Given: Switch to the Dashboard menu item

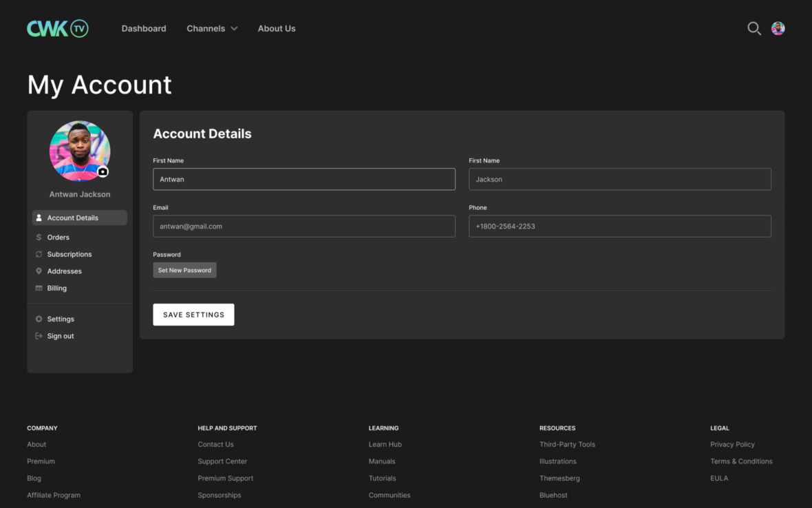Looking at the screenshot, I should point(144,28).
